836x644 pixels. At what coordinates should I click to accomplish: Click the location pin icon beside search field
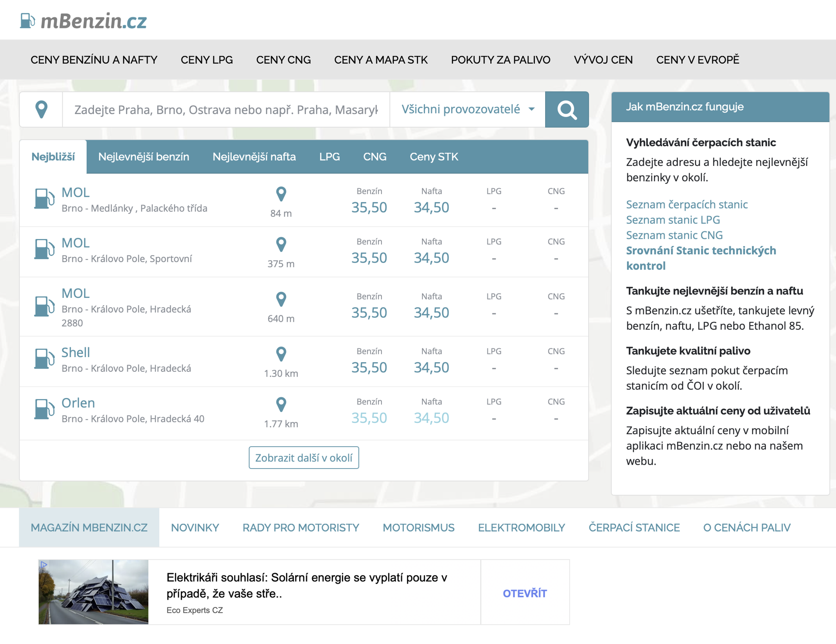click(41, 109)
